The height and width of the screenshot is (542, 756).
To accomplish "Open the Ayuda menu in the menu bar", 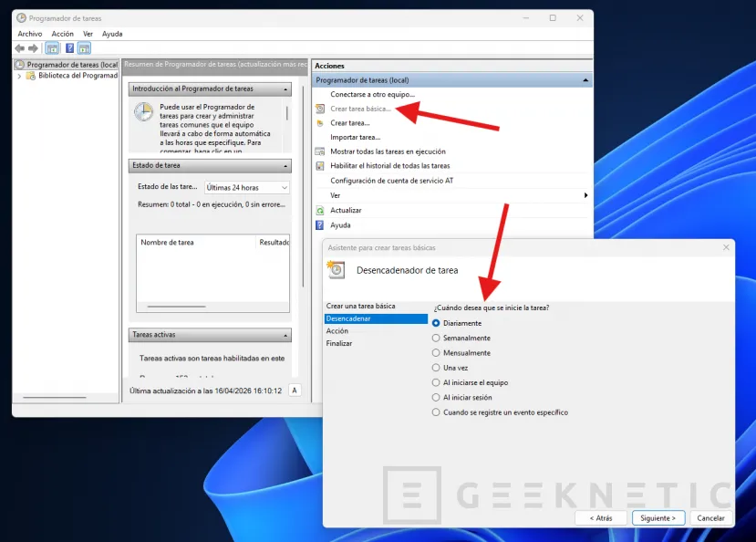I will click(112, 34).
